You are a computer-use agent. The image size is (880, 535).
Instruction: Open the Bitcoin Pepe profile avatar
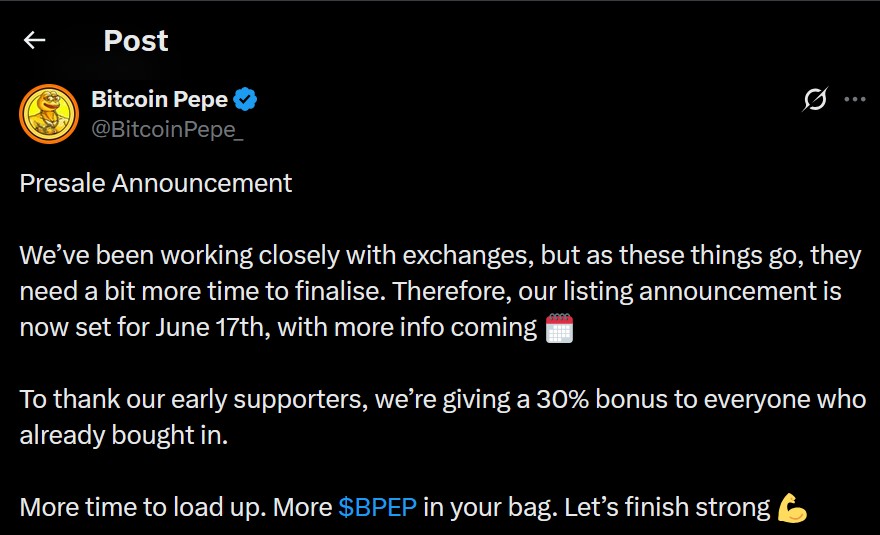tap(49, 115)
